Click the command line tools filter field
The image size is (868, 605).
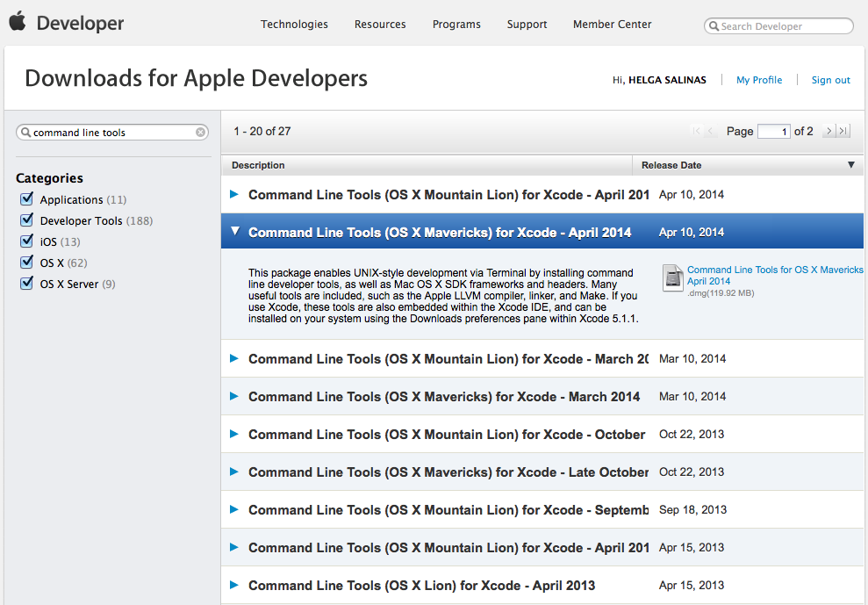112,133
